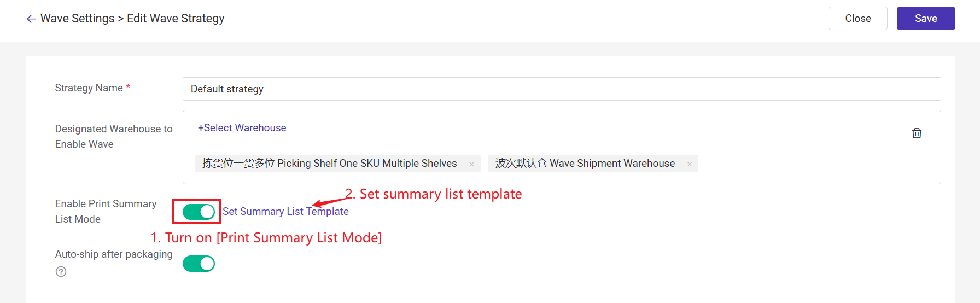Delete designated warehouses with the trash icon

point(917,133)
